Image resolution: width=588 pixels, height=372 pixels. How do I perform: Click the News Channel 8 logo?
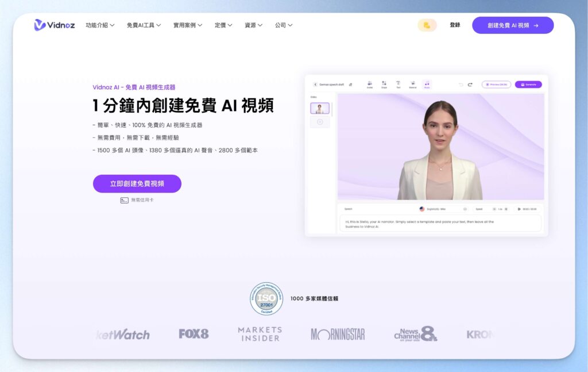[x=416, y=333]
